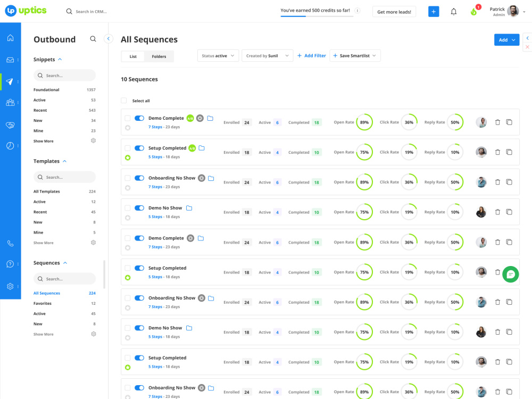Duplicate the first Demo Complete sequence
The width and height of the screenshot is (532, 399).
tap(509, 122)
